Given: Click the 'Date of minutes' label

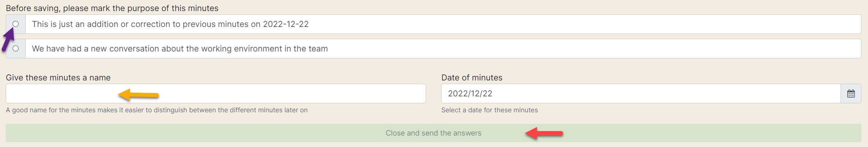Looking at the screenshot, I should [x=472, y=78].
